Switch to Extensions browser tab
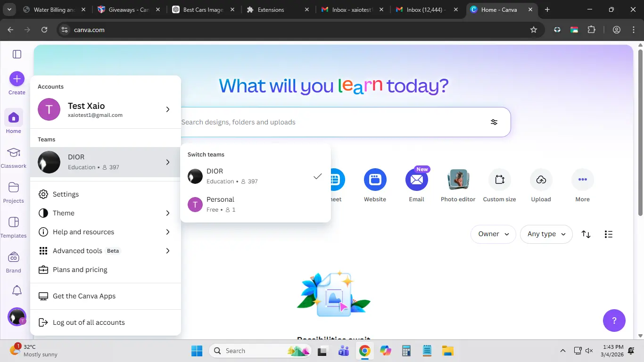The width and height of the screenshot is (644, 362). click(278, 9)
